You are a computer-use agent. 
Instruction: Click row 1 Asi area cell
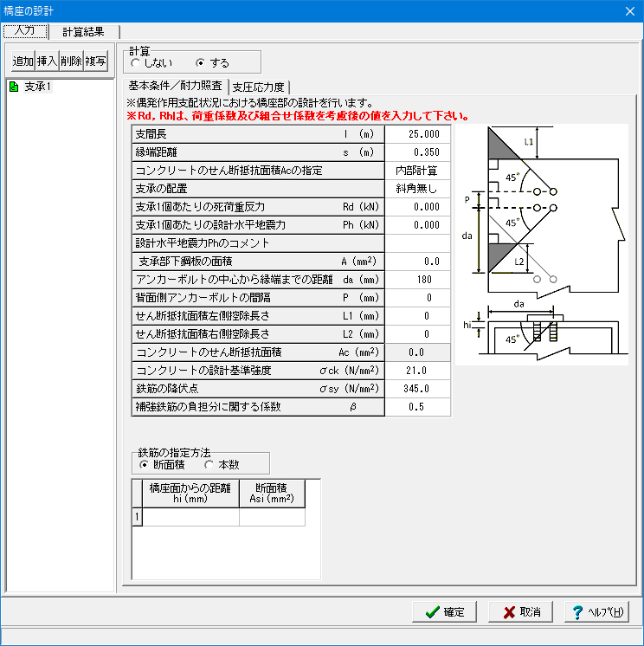[x=272, y=517]
